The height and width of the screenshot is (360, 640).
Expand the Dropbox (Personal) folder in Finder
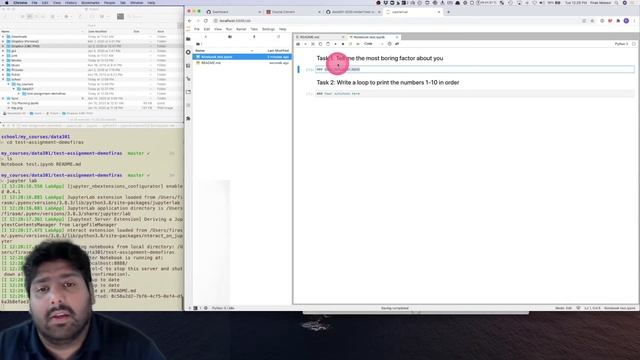click(3, 41)
